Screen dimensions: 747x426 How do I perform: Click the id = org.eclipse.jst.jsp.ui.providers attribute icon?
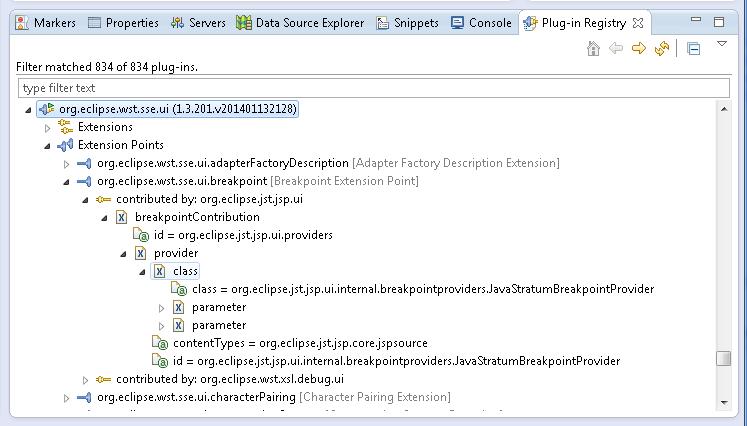coord(141,235)
